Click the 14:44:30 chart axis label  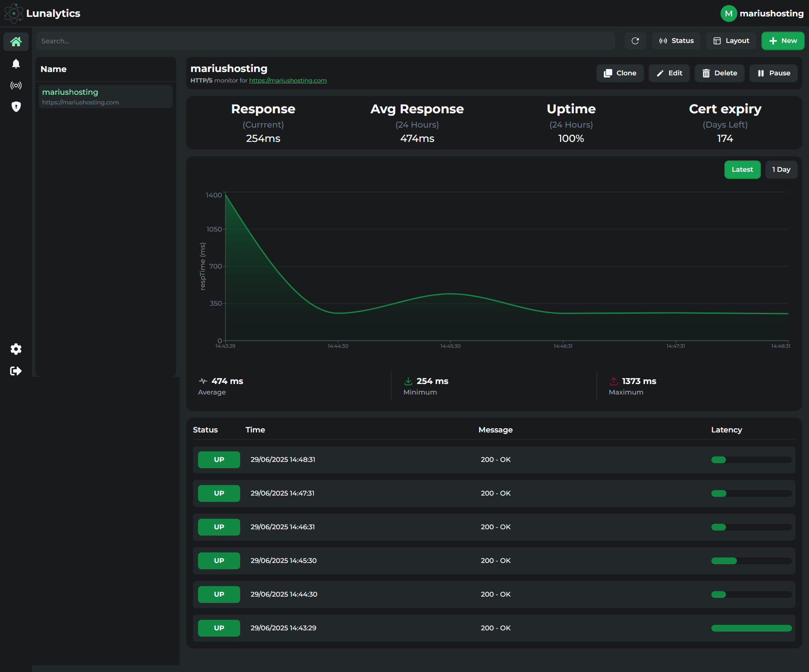point(338,346)
